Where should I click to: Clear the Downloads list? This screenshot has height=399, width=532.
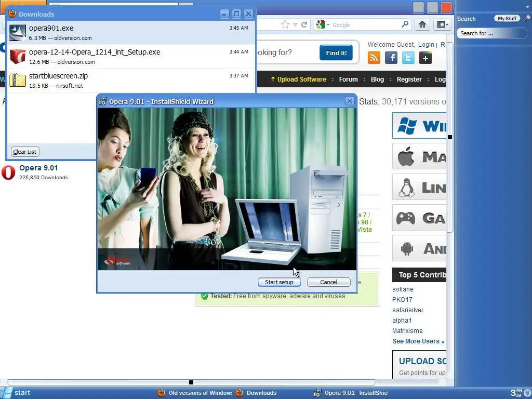pos(25,152)
